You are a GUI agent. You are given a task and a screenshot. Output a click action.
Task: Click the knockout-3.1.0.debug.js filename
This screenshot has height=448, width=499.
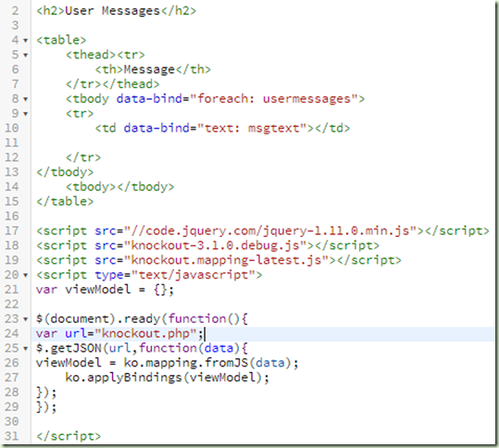point(215,245)
